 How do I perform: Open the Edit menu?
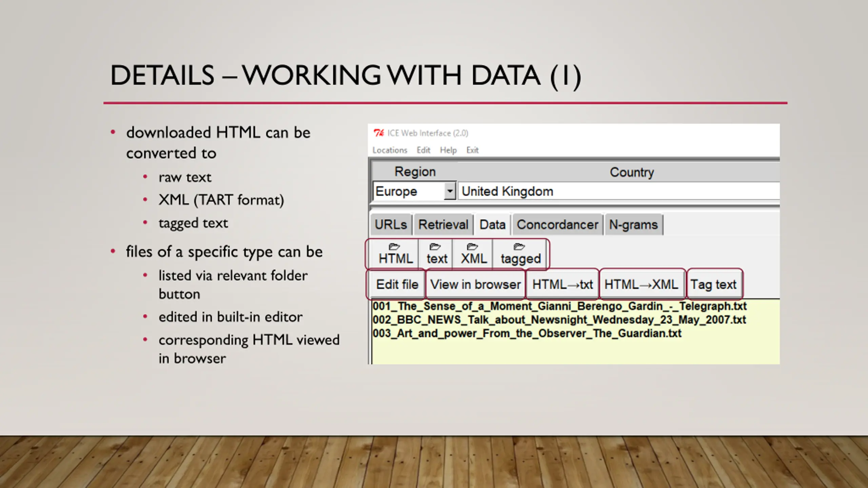[x=423, y=150]
